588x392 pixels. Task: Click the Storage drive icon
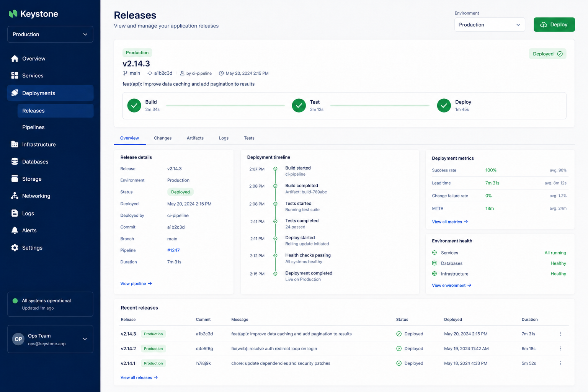(x=15, y=179)
